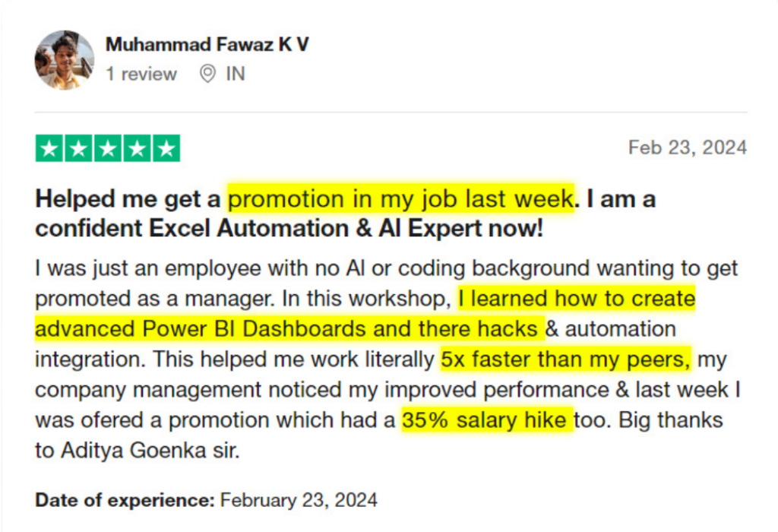
Task: Open Muhammad Fawaz K V's profile name
Action: (207, 44)
